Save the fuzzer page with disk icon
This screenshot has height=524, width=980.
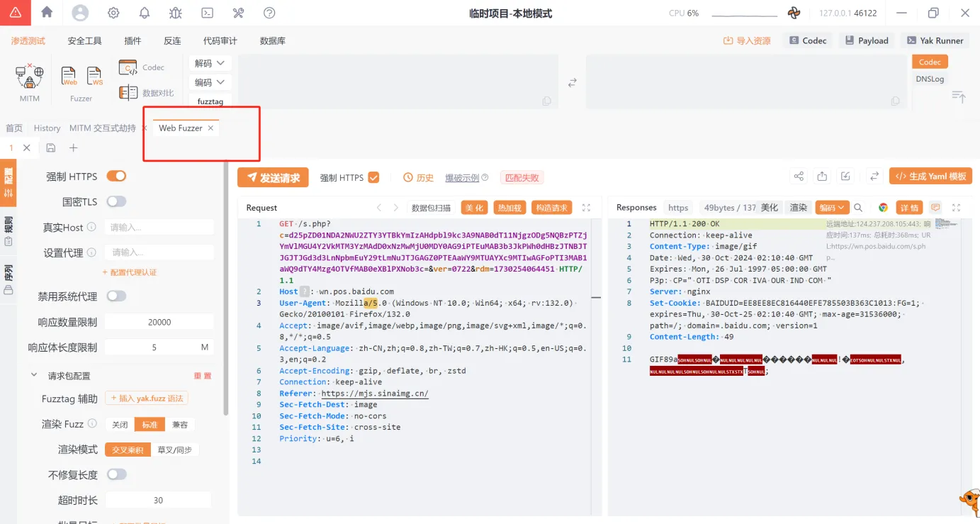point(50,147)
